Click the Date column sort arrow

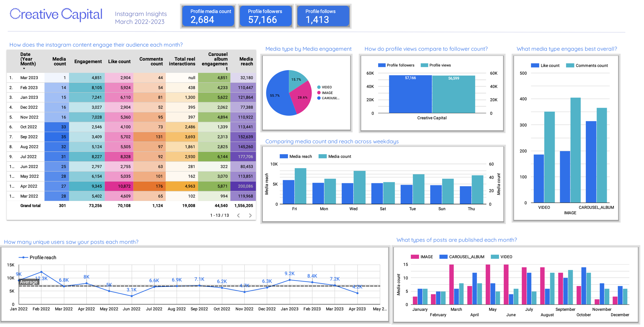click(24, 69)
